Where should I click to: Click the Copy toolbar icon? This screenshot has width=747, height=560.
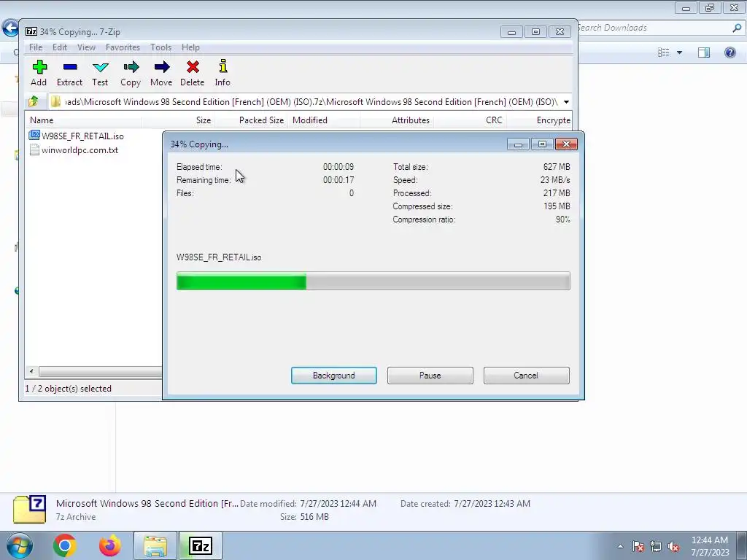(x=131, y=73)
